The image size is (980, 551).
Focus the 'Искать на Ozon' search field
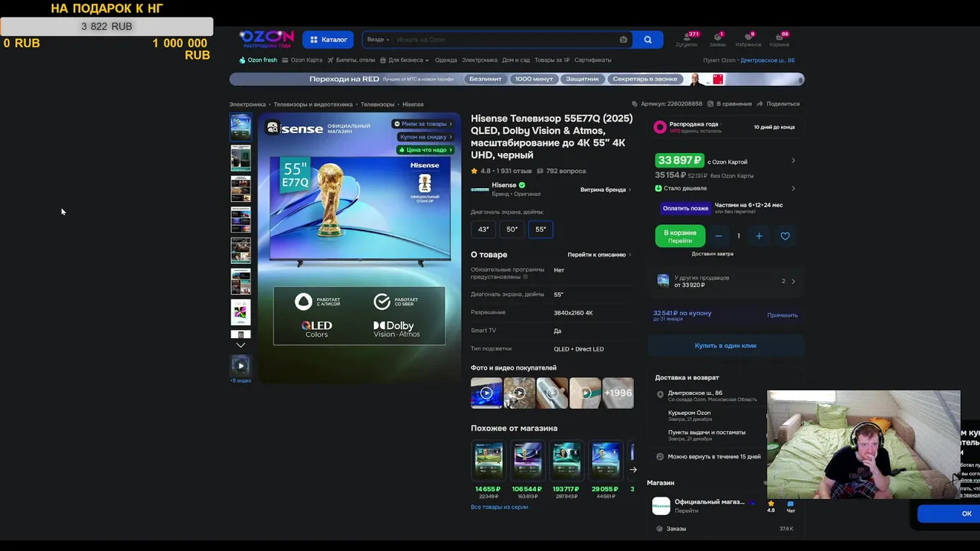[x=505, y=40]
